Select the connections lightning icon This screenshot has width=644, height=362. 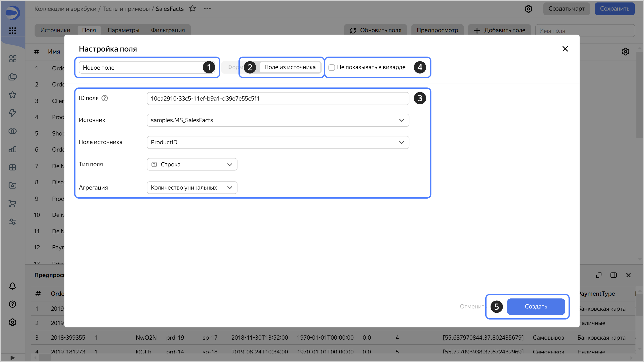pos(12,113)
